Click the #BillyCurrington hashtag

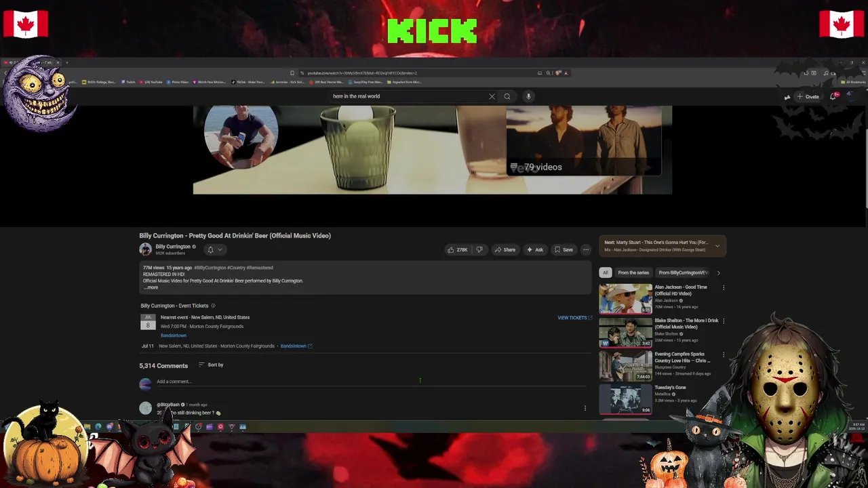pyautogui.click(x=210, y=268)
